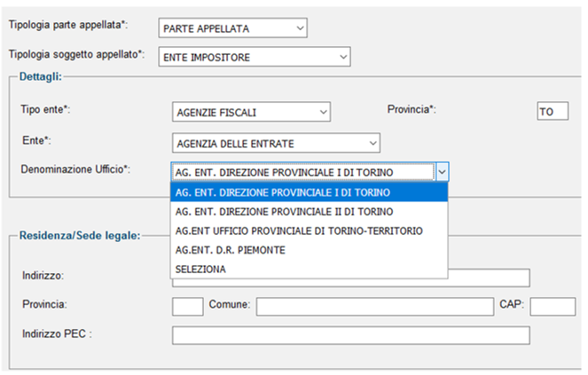
Task: Click the Dettagli group heading
Action: click(41, 76)
